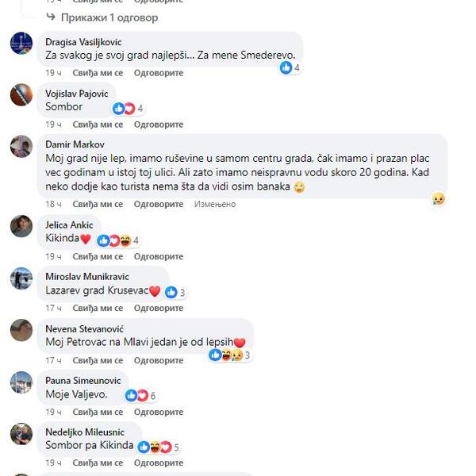
Task: Show reactions on Pauna Simeunovic's Valjevo comment
Action: [140, 396]
